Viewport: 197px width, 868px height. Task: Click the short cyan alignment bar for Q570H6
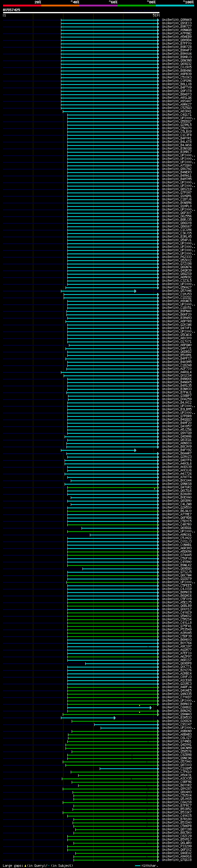(99, 291)
